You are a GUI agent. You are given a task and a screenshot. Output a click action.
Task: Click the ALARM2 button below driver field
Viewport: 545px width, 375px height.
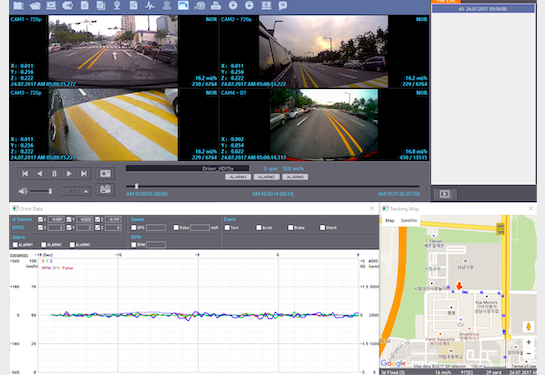click(267, 177)
